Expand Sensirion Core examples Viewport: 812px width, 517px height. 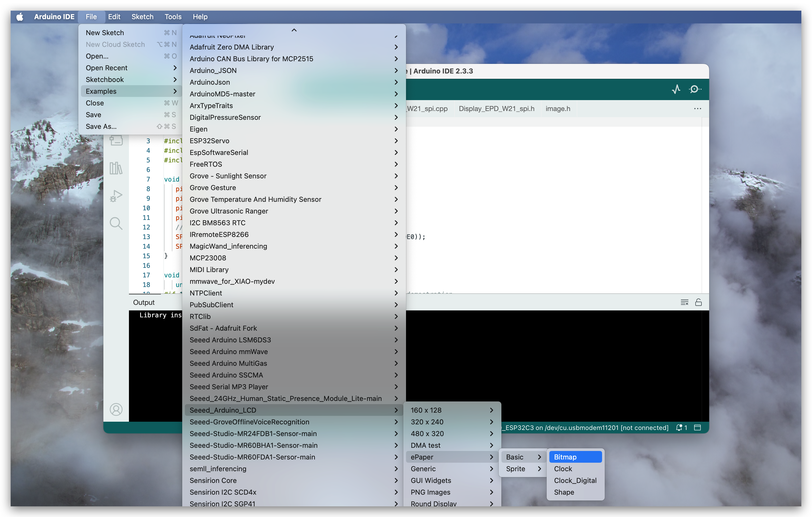(x=294, y=481)
